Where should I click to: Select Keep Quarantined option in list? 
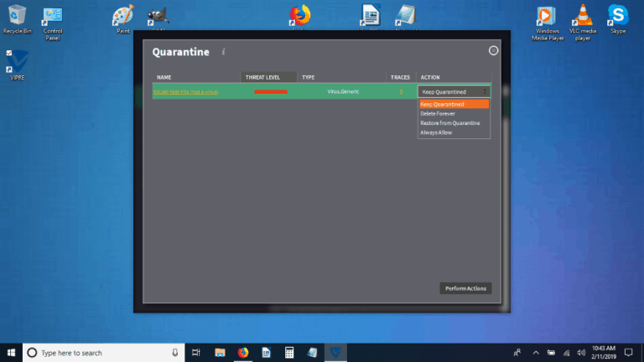click(454, 104)
